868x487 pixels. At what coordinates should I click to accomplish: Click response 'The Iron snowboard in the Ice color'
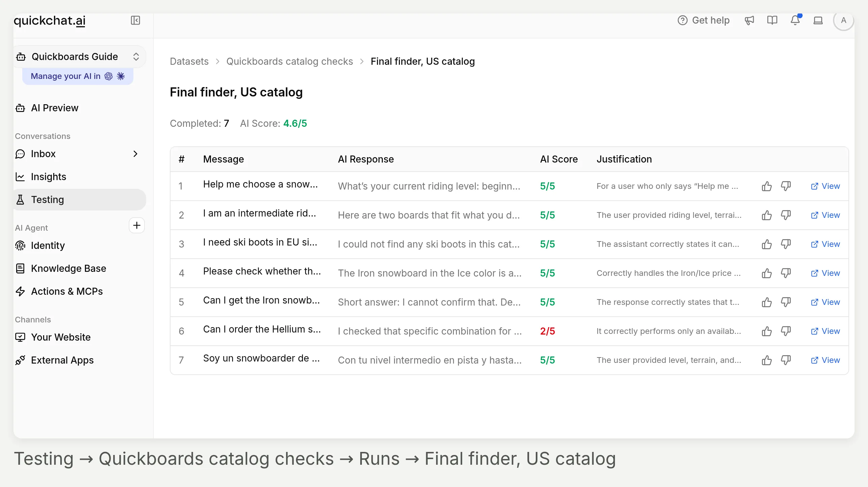click(x=430, y=273)
